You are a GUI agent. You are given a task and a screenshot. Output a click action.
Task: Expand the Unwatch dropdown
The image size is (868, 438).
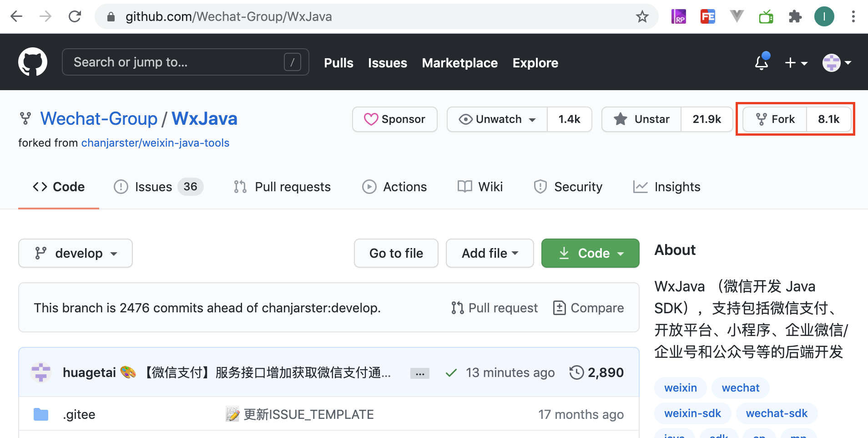pyautogui.click(x=497, y=119)
